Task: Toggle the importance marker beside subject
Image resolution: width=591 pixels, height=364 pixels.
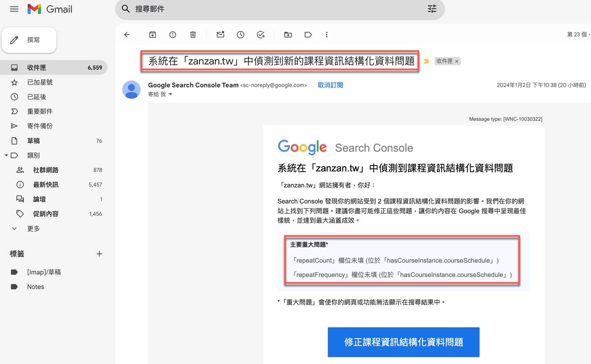Action: point(426,61)
